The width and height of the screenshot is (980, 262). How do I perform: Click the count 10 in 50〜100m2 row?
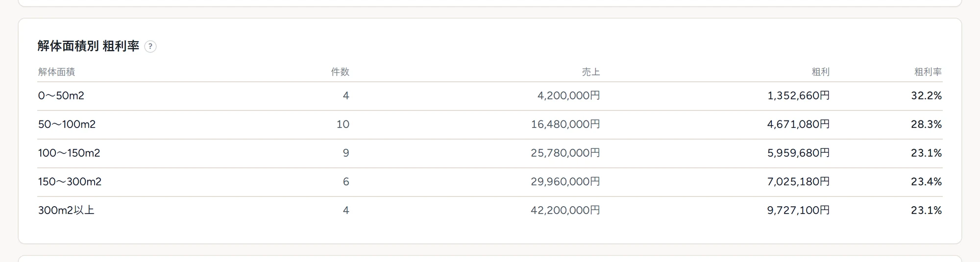pos(343,124)
